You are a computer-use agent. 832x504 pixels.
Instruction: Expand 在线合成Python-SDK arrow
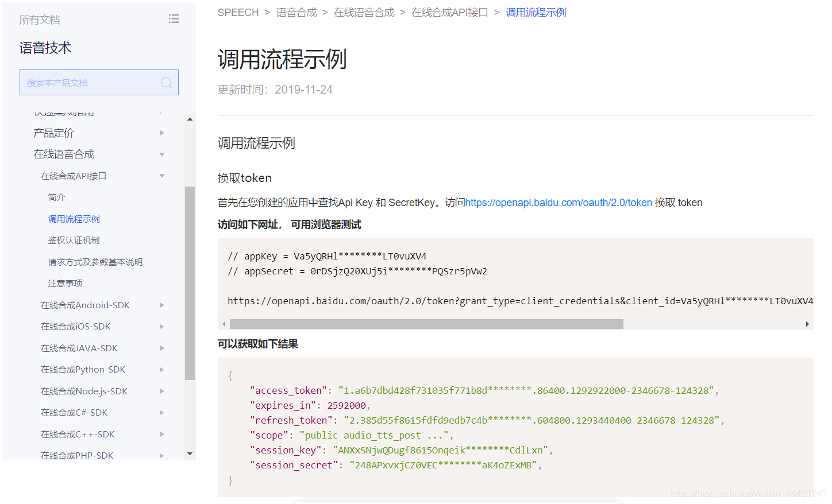pos(162,370)
